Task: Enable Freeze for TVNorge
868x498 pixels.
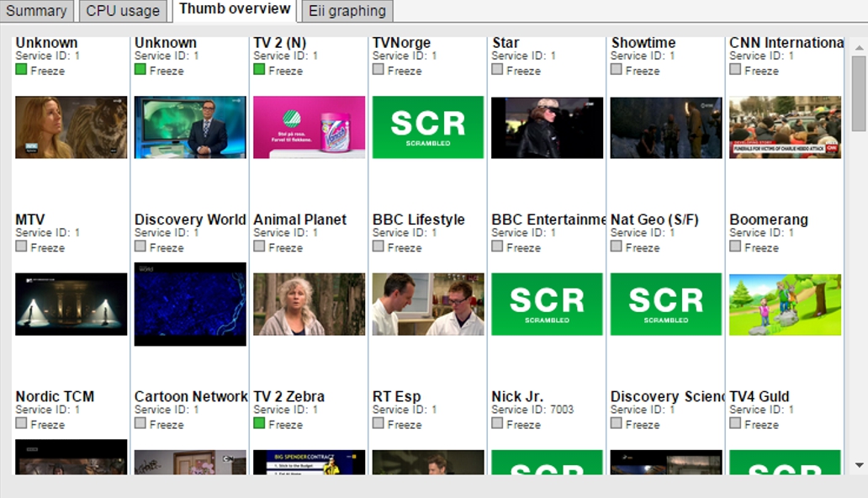Action: pyautogui.click(x=378, y=69)
